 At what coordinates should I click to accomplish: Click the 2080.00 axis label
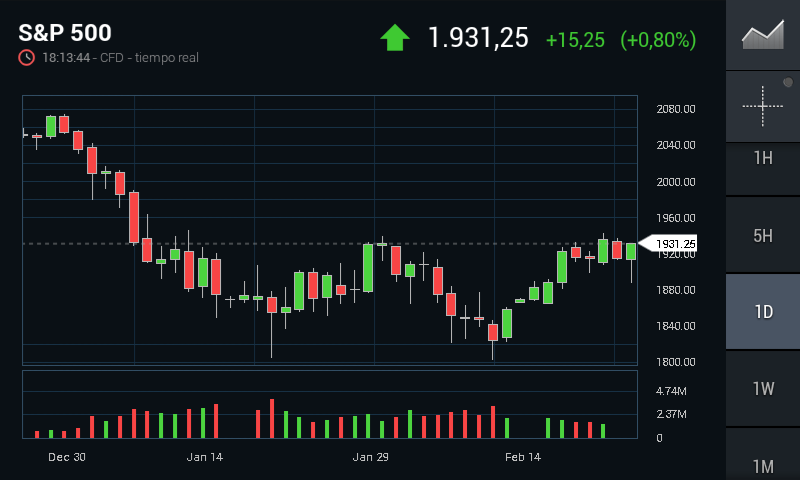coord(676,109)
